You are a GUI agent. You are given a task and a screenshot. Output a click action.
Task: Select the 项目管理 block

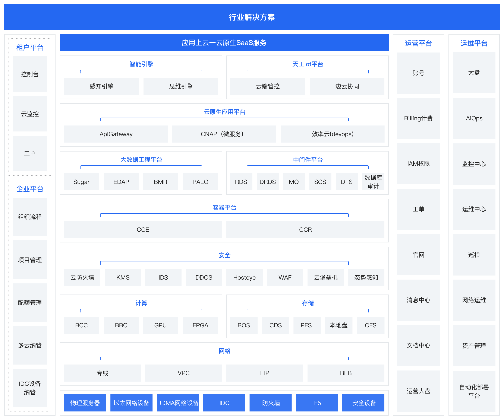click(x=30, y=260)
